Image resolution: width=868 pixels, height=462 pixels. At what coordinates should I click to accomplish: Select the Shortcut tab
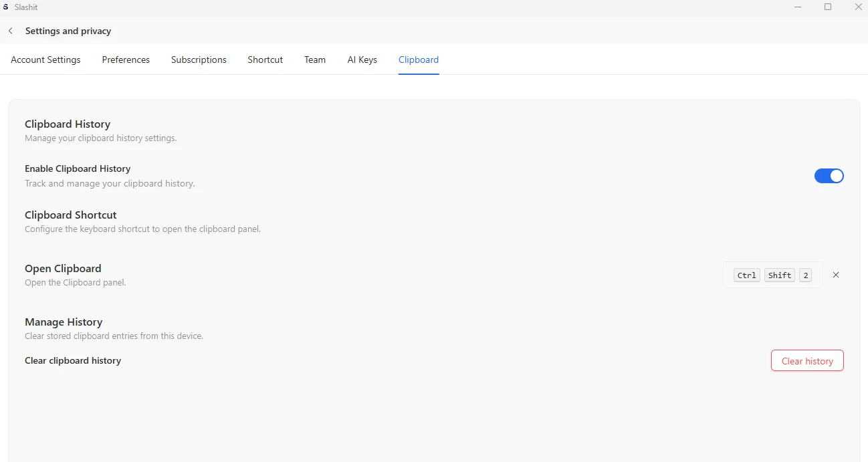265,60
